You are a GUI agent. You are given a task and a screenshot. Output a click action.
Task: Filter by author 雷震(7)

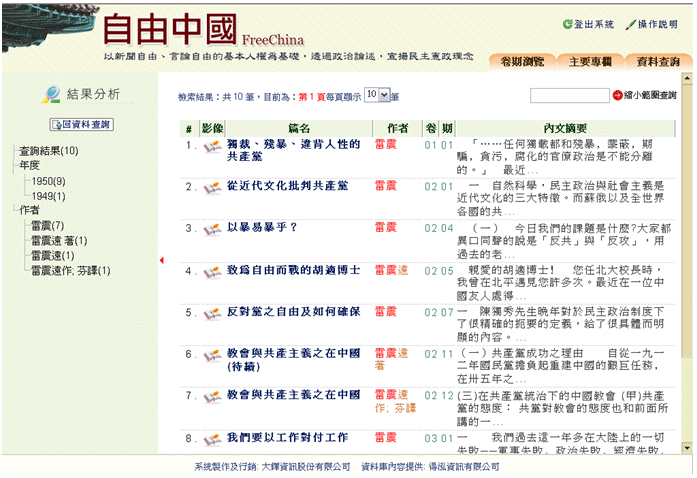(x=47, y=226)
